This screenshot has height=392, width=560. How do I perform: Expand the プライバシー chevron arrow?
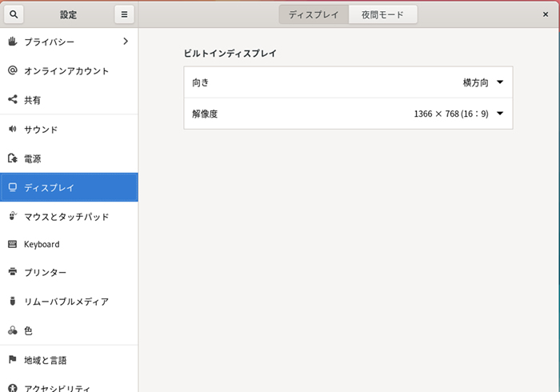click(x=126, y=42)
